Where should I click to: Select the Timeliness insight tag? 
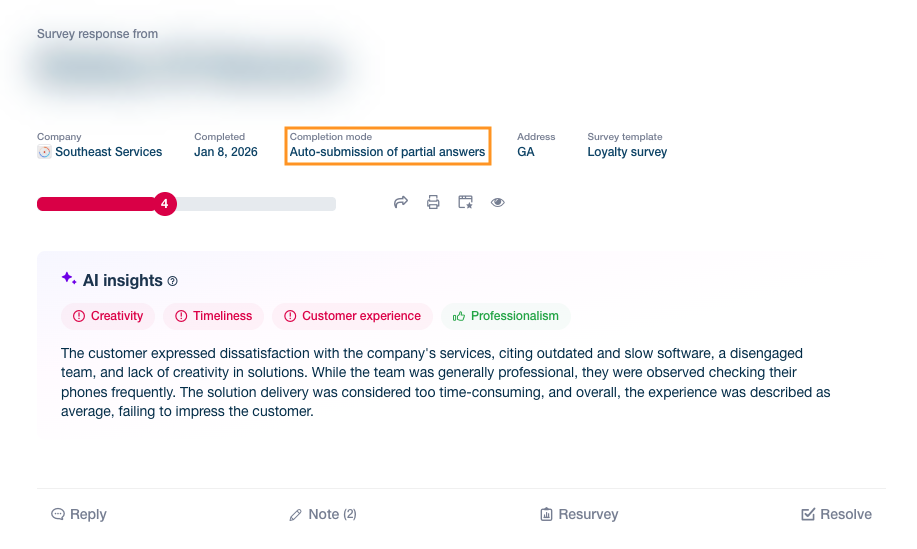coord(213,316)
